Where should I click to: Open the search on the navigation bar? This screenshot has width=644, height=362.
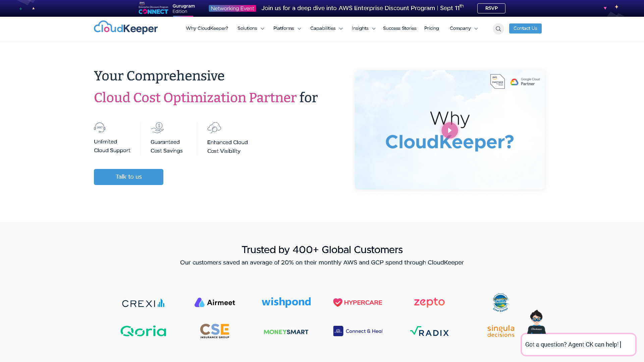tap(498, 29)
